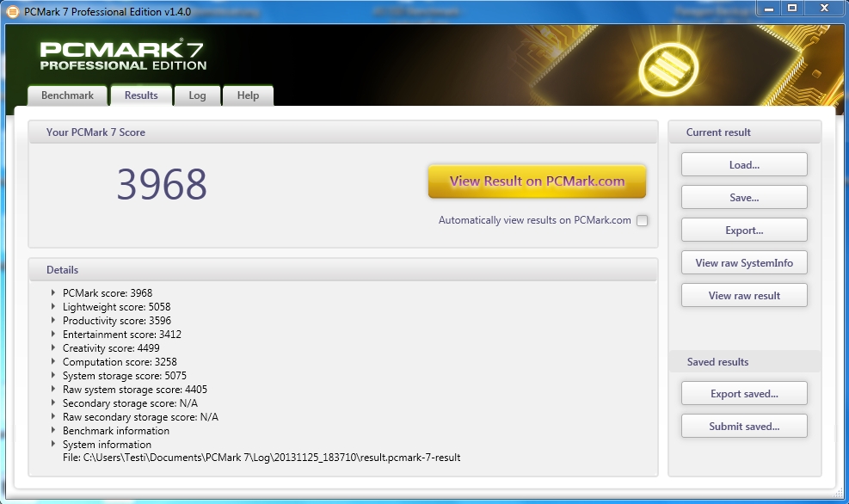Screen dimensions: 849x504
Task: Open the Help tab
Action: point(248,95)
